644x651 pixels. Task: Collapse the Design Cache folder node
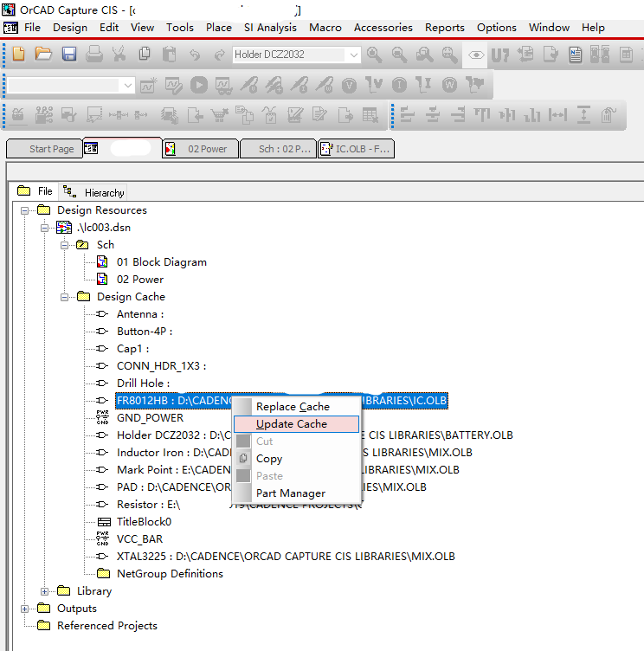(64, 297)
